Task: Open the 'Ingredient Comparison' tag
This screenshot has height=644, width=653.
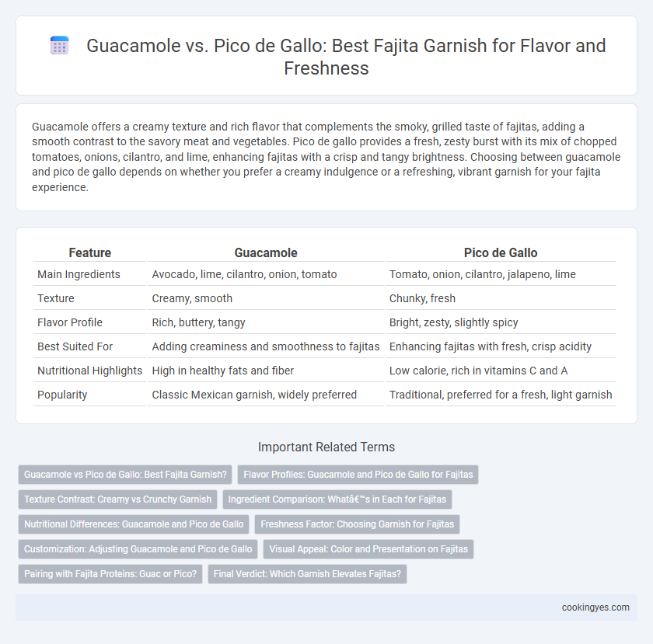Action: point(337,500)
